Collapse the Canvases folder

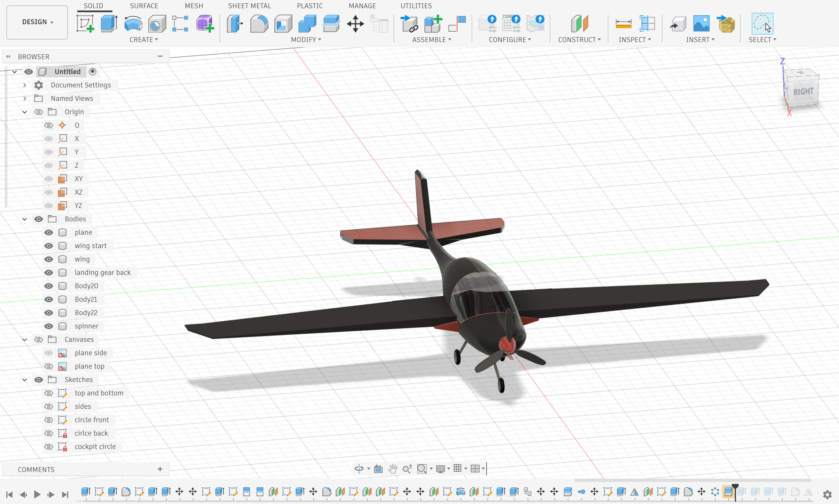tap(25, 340)
